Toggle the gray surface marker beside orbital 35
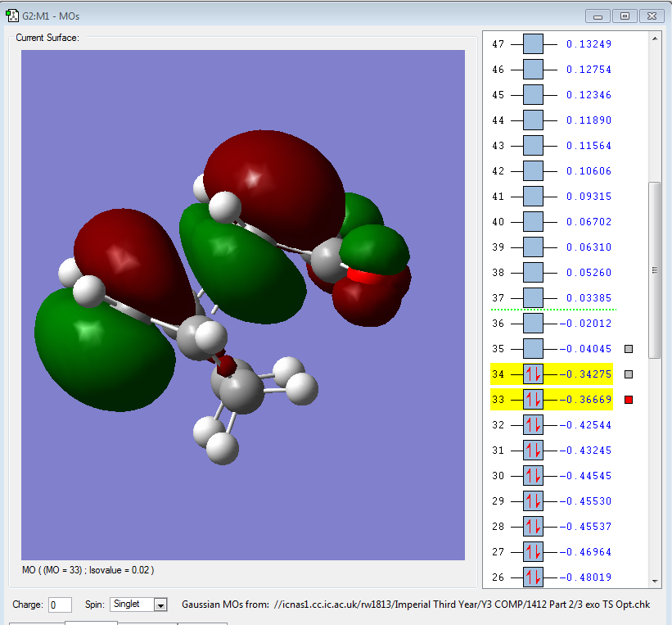The width and height of the screenshot is (672, 625). point(629,349)
